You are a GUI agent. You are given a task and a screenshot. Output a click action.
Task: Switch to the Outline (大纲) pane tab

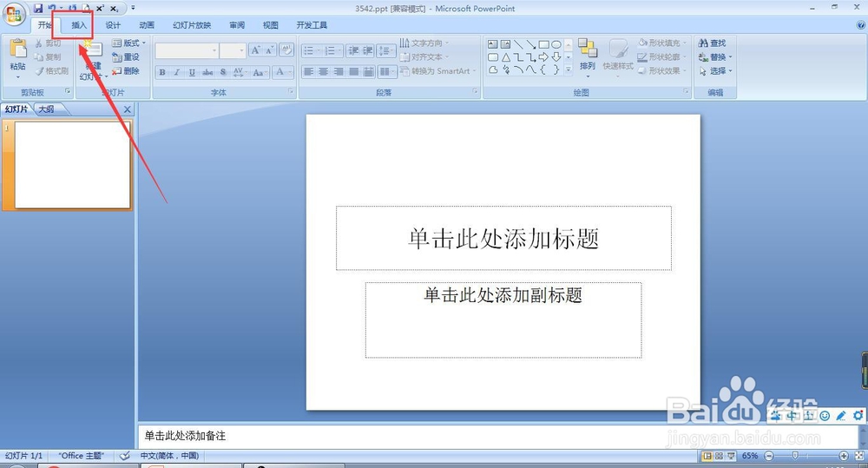click(47, 109)
